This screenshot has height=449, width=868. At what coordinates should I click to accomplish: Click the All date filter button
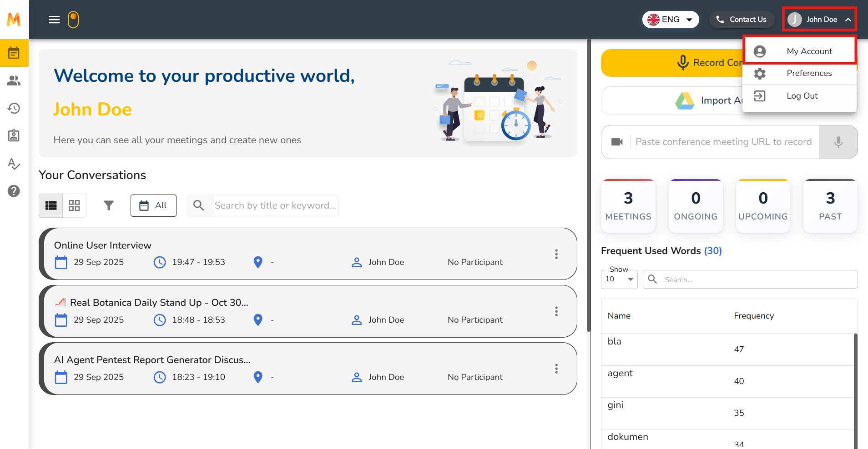click(x=153, y=206)
